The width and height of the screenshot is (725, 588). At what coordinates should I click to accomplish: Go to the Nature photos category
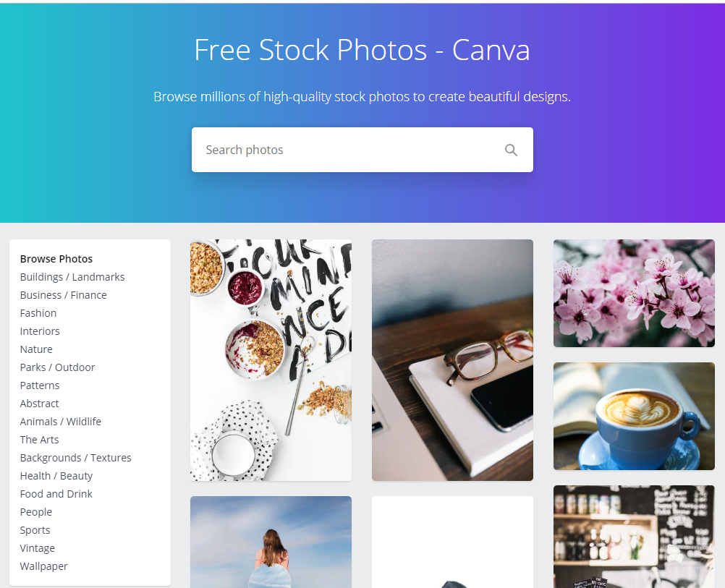tap(36, 349)
